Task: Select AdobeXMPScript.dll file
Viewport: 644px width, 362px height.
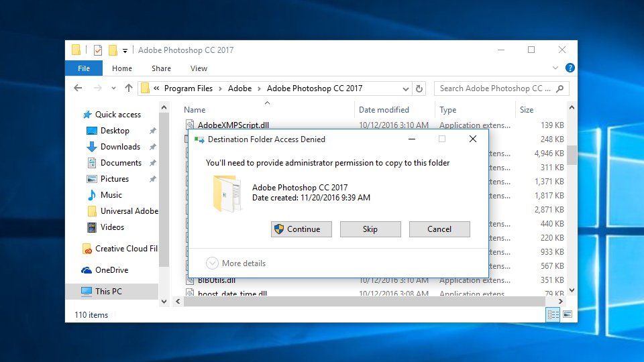Action: click(x=233, y=125)
